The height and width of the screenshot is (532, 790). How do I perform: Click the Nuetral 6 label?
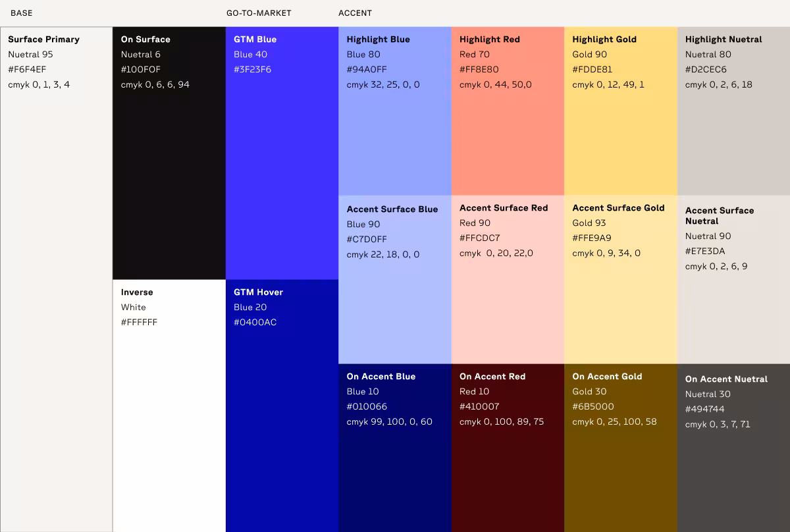(141, 54)
